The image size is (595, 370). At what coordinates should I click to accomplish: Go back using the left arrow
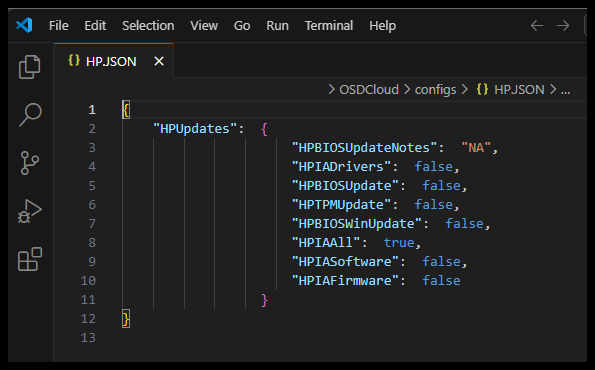537,26
